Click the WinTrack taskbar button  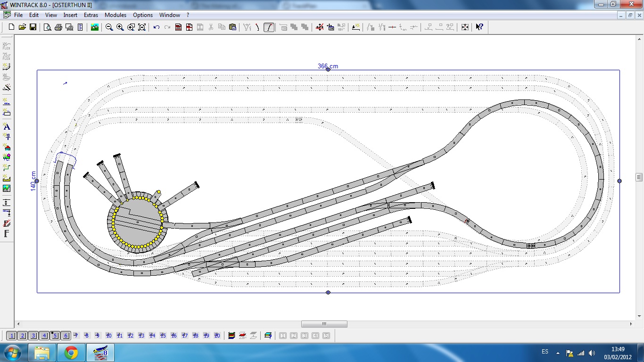100,353
